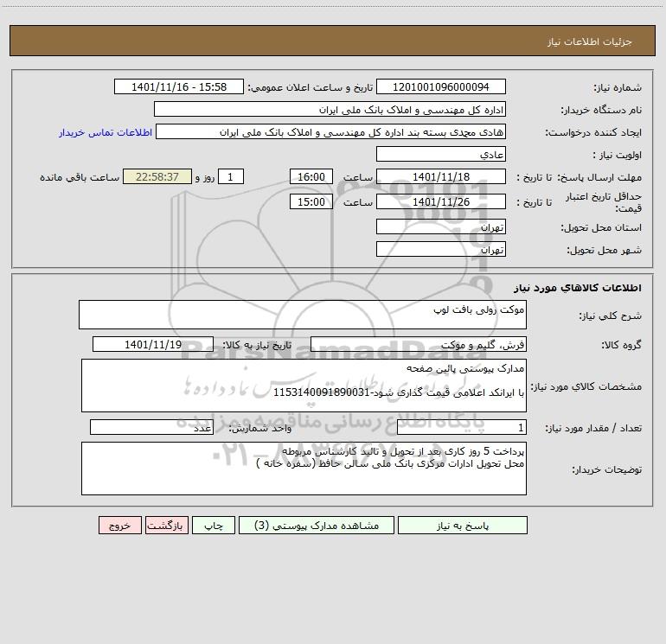Click the price validity date 1401/11/26
The image size is (666, 644).
(441, 201)
